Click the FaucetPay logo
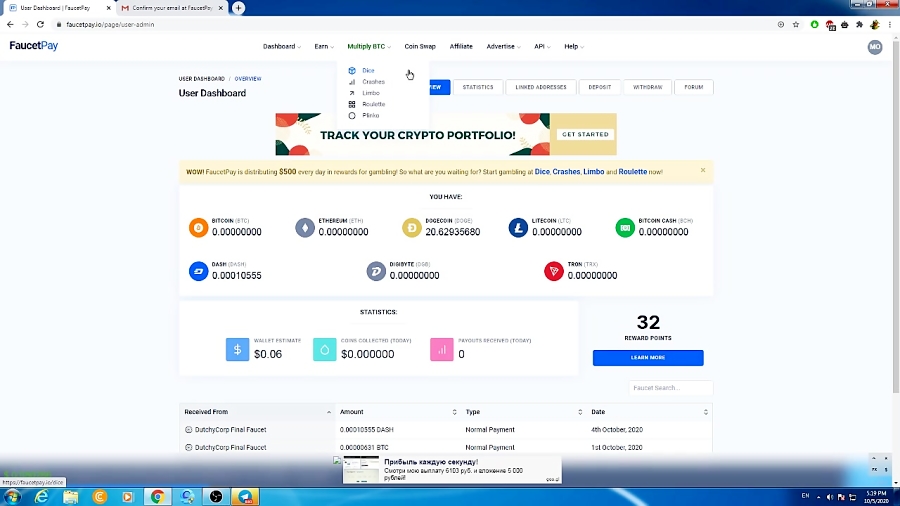 [34, 46]
